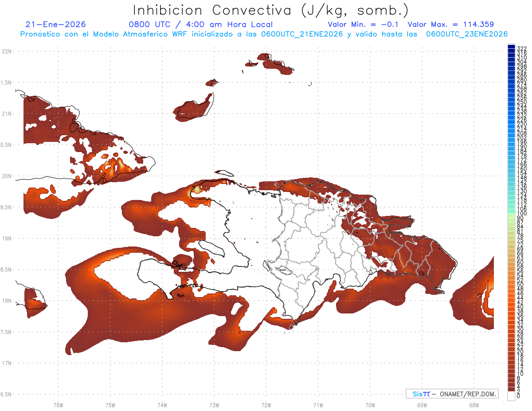
Task: Click the '70W' longitude label
Action: [370, 404]
